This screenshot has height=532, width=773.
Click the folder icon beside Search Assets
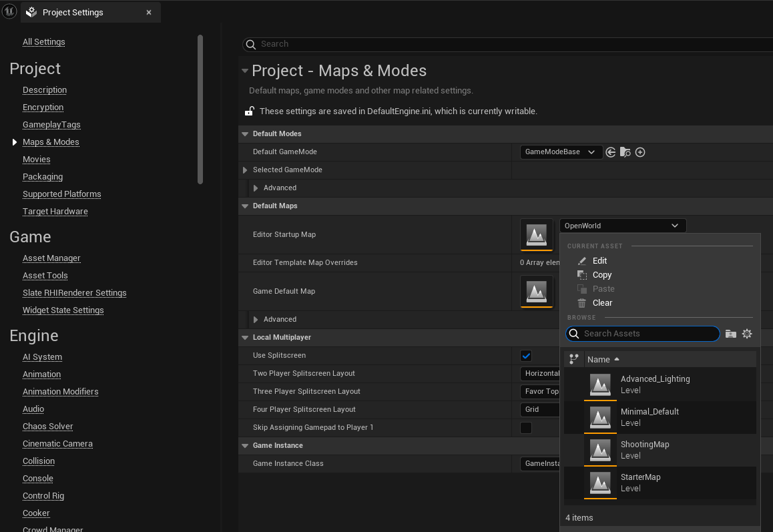(731, 334)
